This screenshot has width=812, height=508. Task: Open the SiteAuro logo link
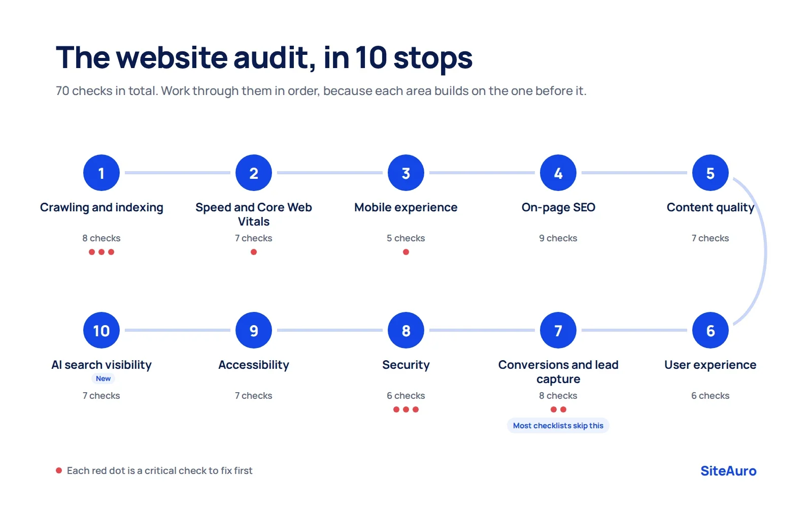coord(728,471)
